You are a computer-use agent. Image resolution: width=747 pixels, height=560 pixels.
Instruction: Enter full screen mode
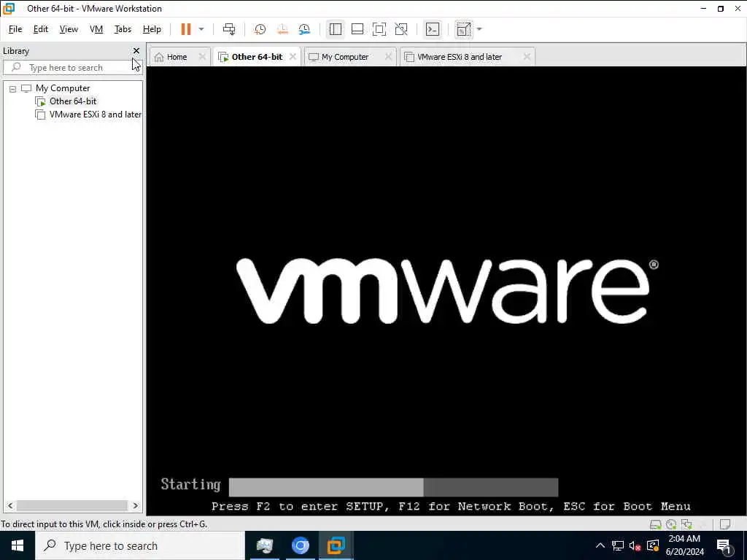[379, 29]
